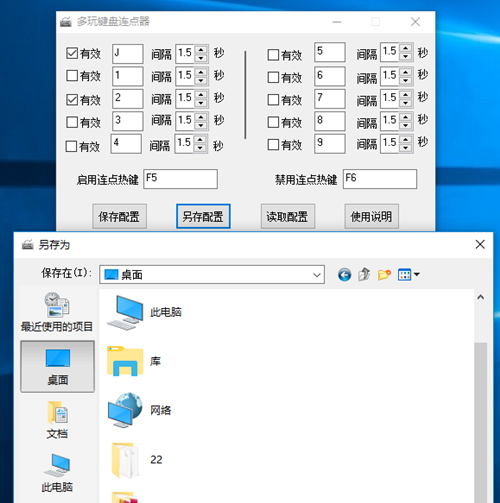Close the 另存为 dialog

pos(480,244)
